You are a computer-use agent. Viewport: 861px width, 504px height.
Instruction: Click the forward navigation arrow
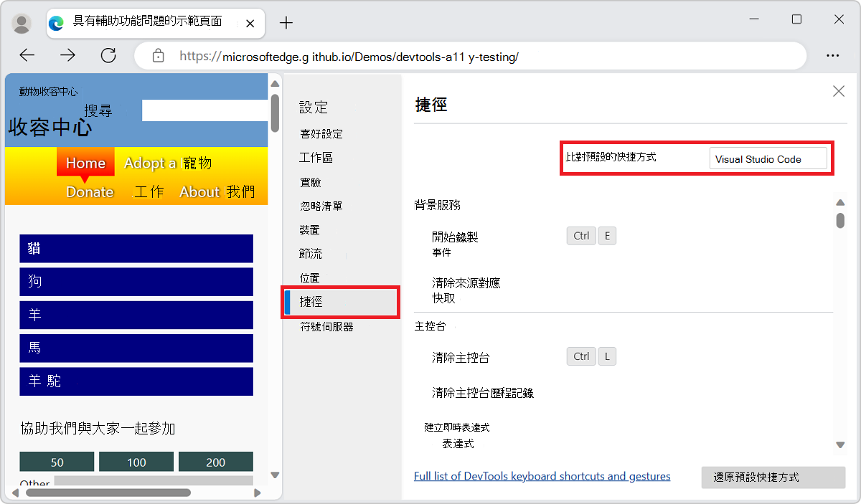[67, 55]
